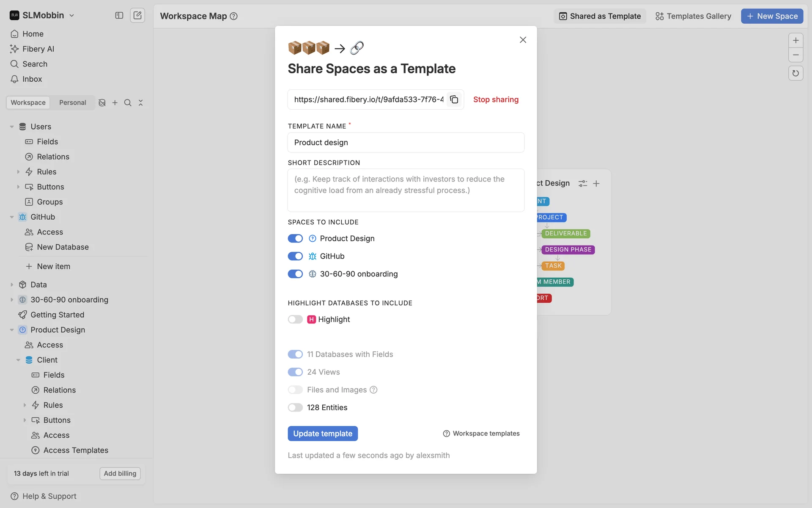The image size is (812, 508).
Task: Click the Short Description text field
Action: coord(406,190)
